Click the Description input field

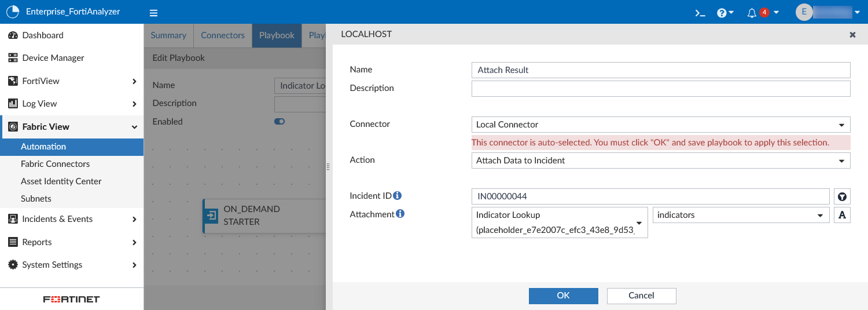click(660, 89)
